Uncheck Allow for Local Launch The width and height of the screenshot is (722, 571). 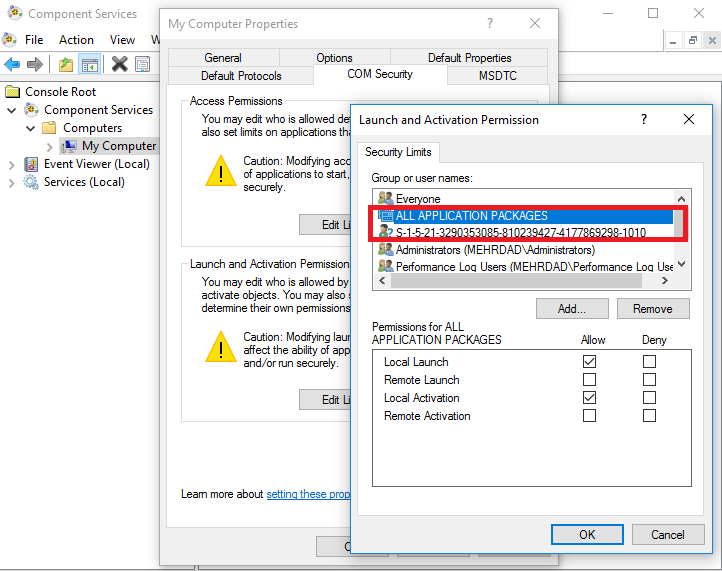(589, 361)
